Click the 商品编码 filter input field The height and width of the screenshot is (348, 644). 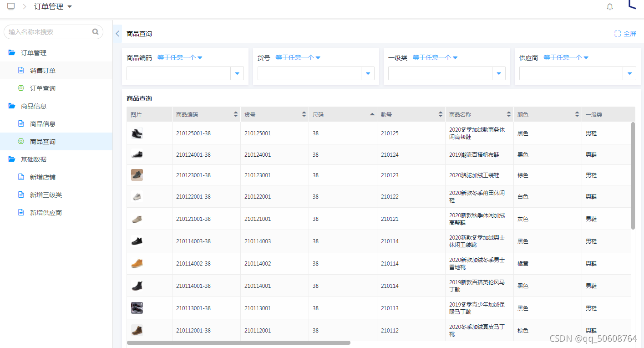click(178, 73)
